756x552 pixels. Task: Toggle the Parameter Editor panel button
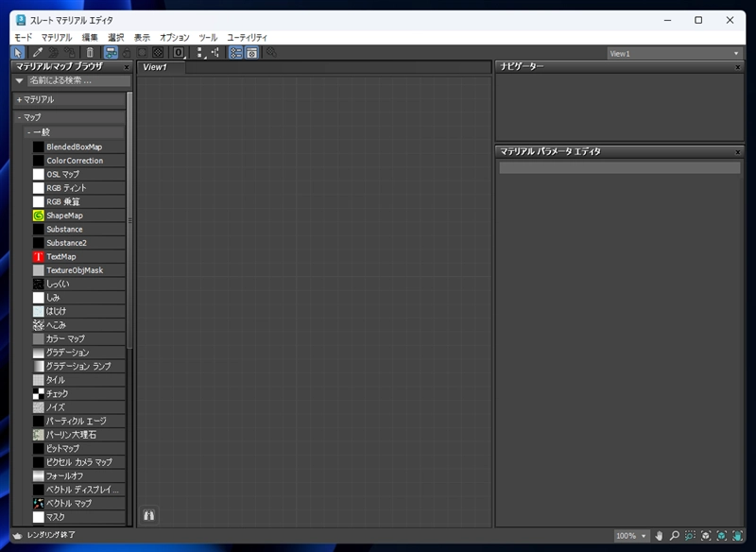(251, 53)
